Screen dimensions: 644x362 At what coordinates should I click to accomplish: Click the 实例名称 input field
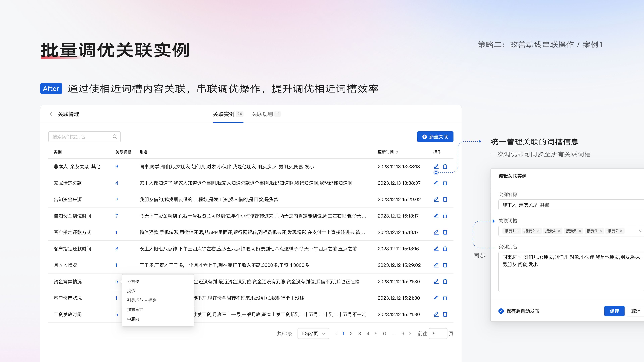click(571, 205)
